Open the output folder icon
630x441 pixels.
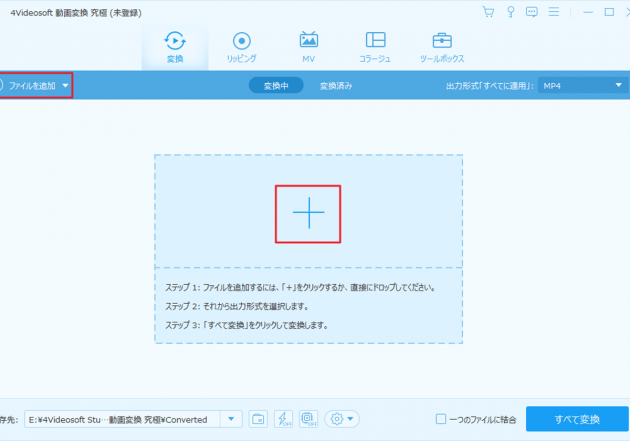pos(257,418)
